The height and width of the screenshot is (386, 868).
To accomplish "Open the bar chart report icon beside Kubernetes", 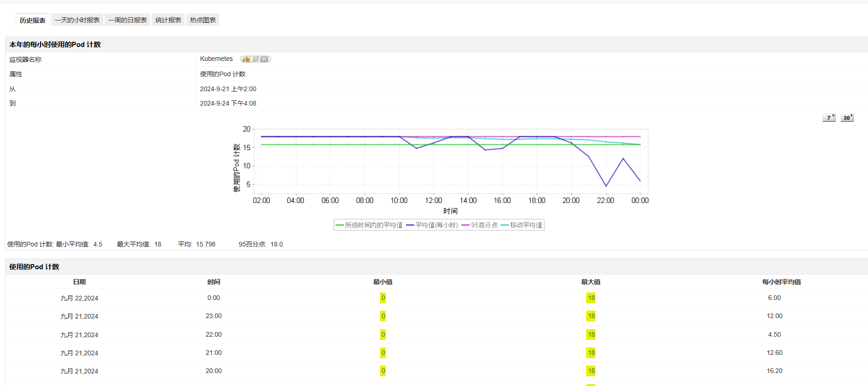I will coord(246,59).
